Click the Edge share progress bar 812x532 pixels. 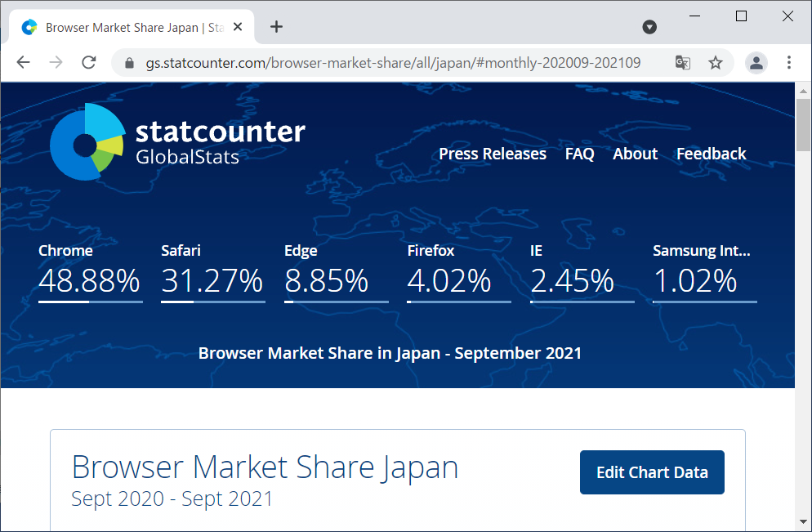coord(337,302)
